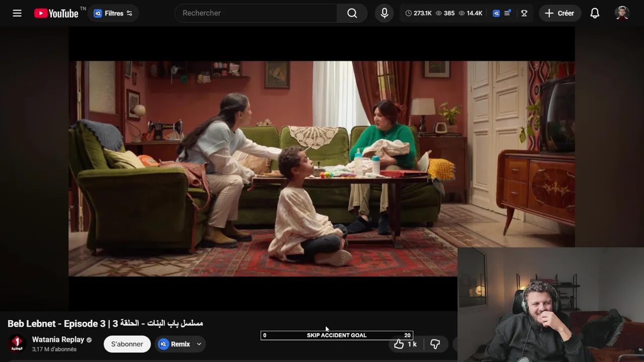Click the trophy icon in stats bar
The width and height of the screenshot is (644, 362).
tap(524, 13)
